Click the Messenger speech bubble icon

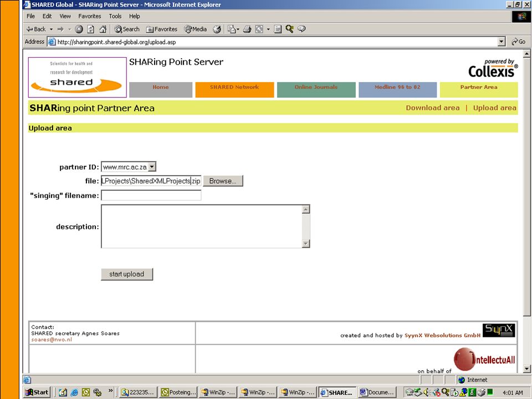tap(301, 29)
